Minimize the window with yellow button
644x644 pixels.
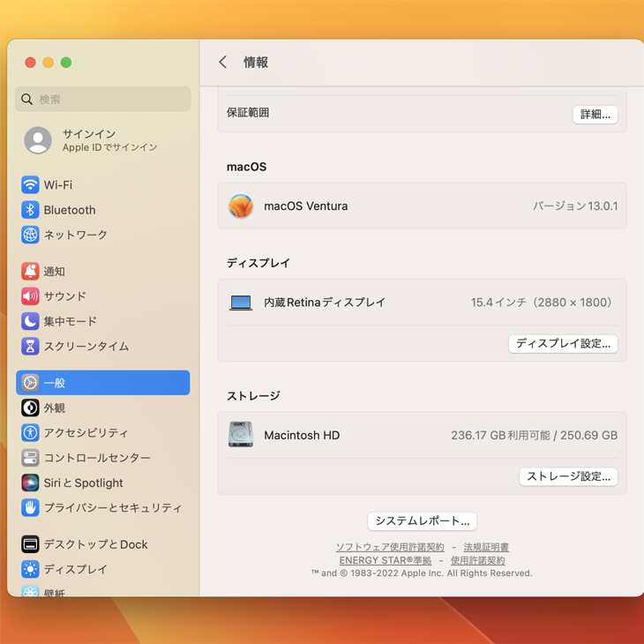click(x=48, y=63)
